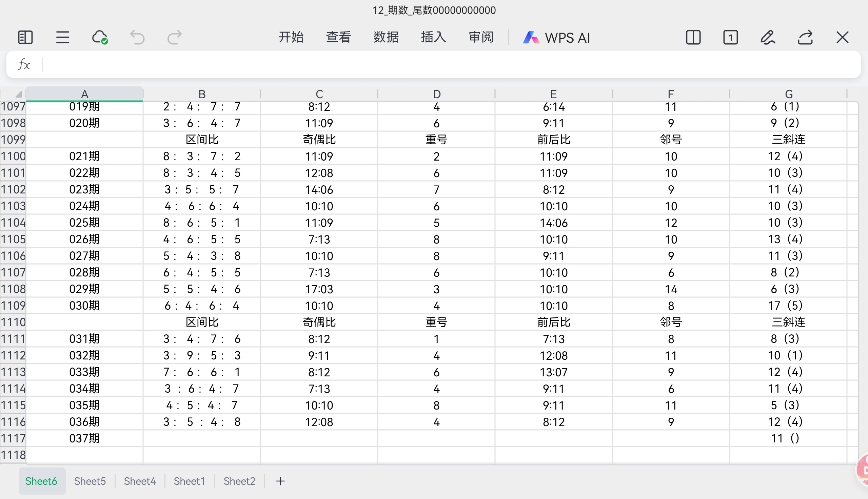This screenshot has width=868, height=499.
Task: Open the 开始 menu tab
Action: [x=291, y=37]
